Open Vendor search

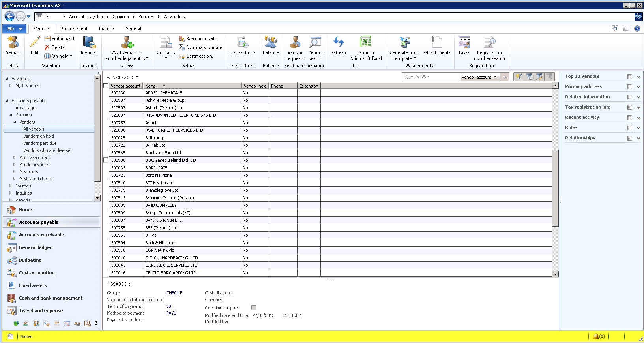(316, 48)
